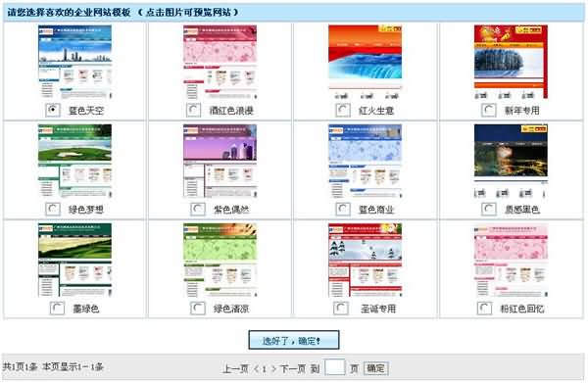Viewport: 588px width, 383px height.
Task: Click the page number input field
Action: [x=334, y=367]
